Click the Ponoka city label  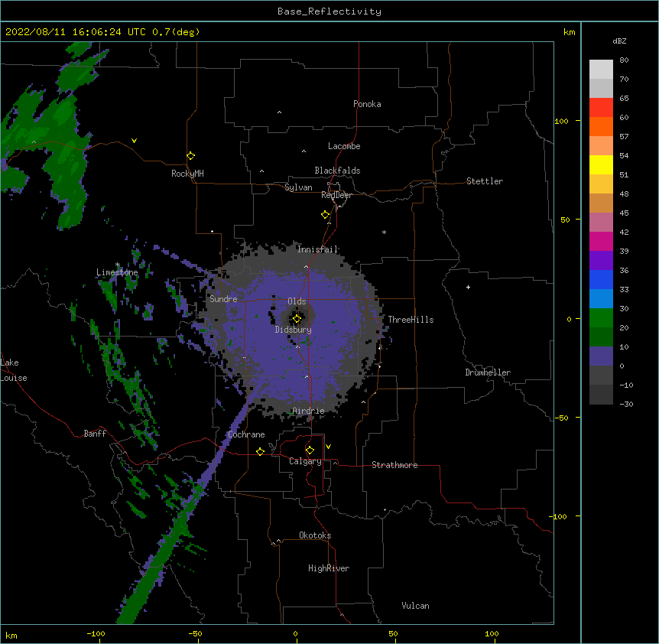(x=367, y=104)
